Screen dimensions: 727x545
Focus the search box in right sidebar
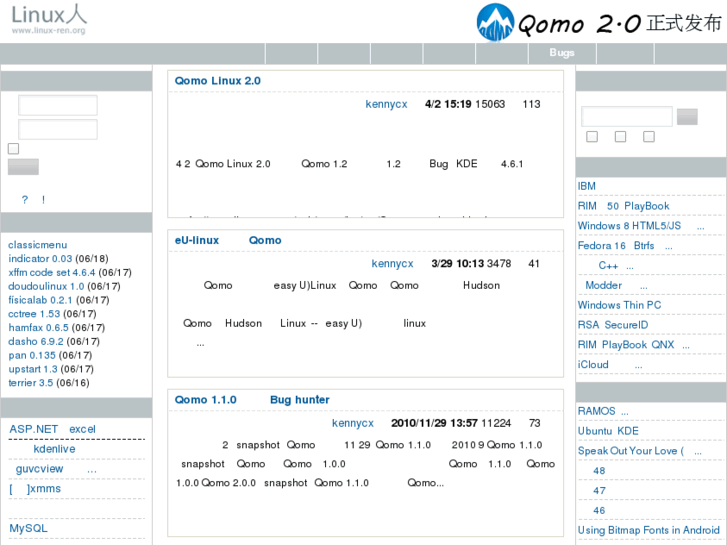click(x=627, y=116)
